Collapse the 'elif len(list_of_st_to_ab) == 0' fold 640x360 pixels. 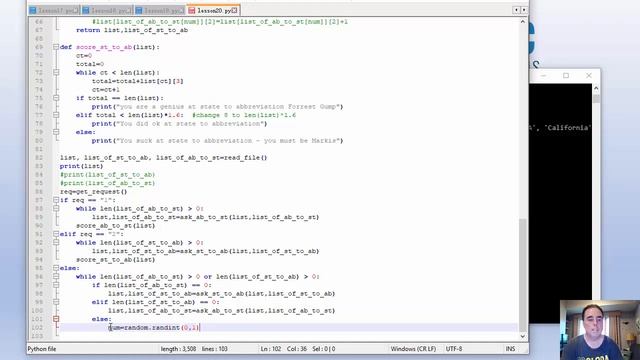[x=56, y=302]
